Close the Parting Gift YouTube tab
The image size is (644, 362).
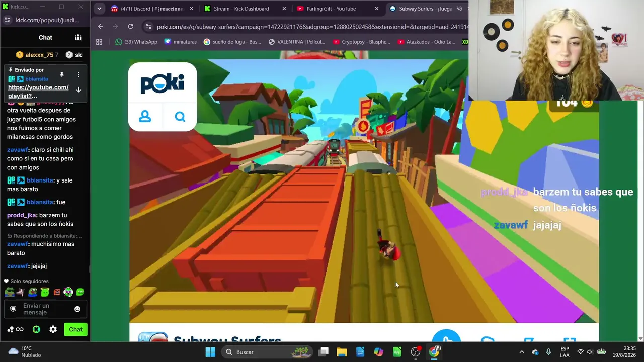tap(377, 9)
